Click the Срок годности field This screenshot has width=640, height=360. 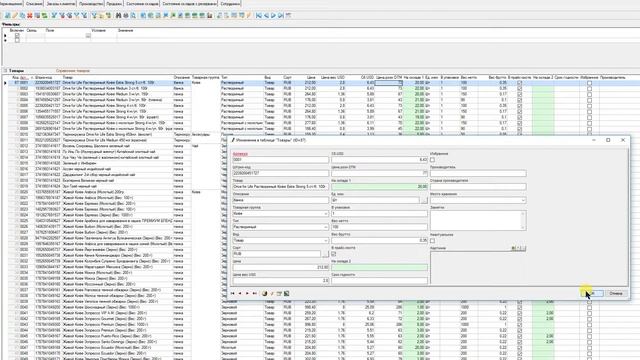[379, 281]
